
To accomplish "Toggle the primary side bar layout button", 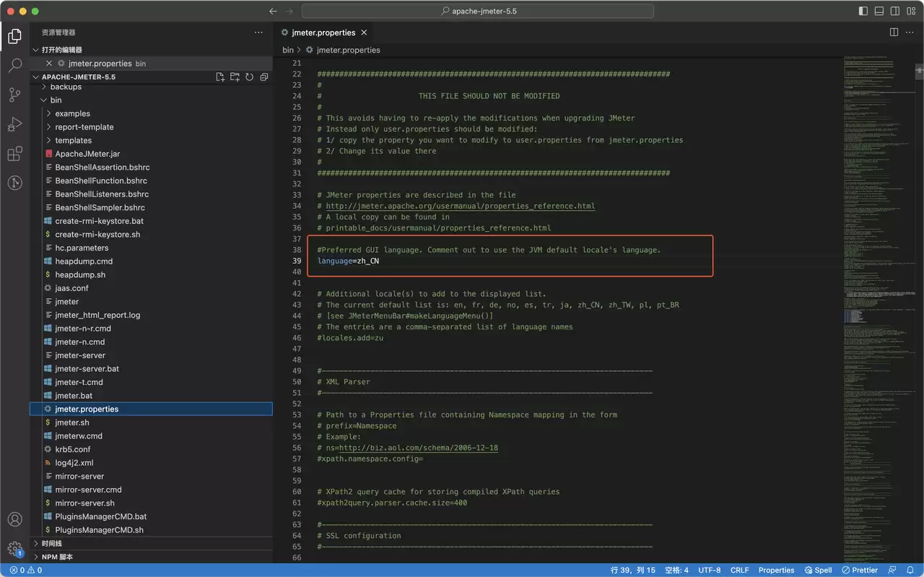I will (x=863, y=12).
